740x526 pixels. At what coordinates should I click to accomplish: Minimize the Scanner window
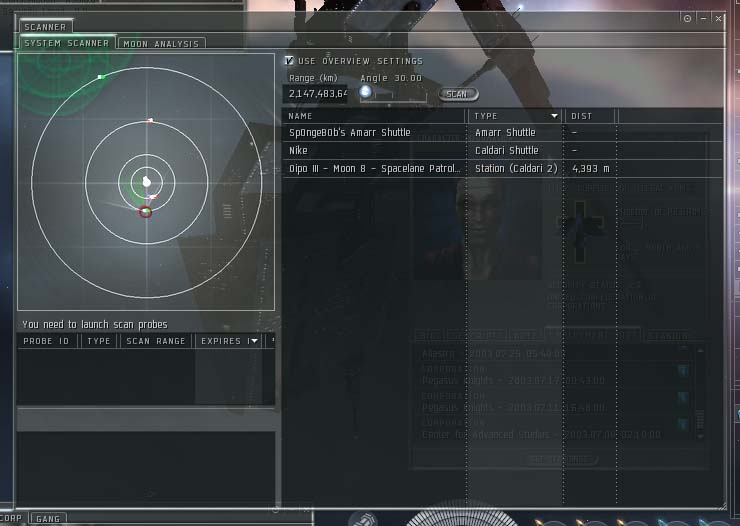point(704,19)
